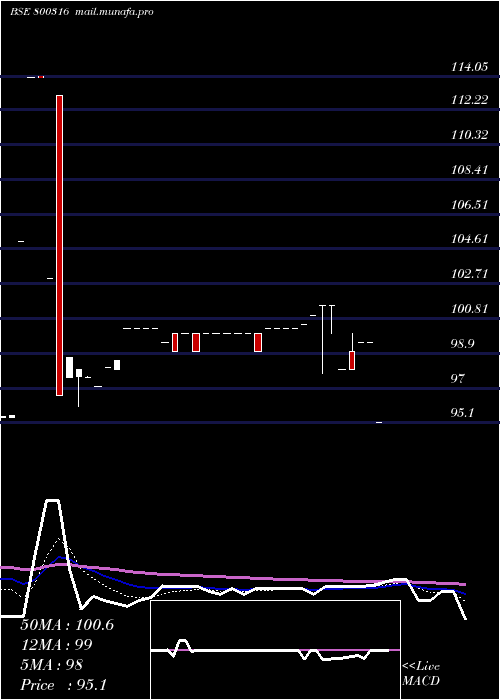Screen dimensions: 500x700
Task: Click the 102.71 price level label
Action: click(x=469, y=274)
